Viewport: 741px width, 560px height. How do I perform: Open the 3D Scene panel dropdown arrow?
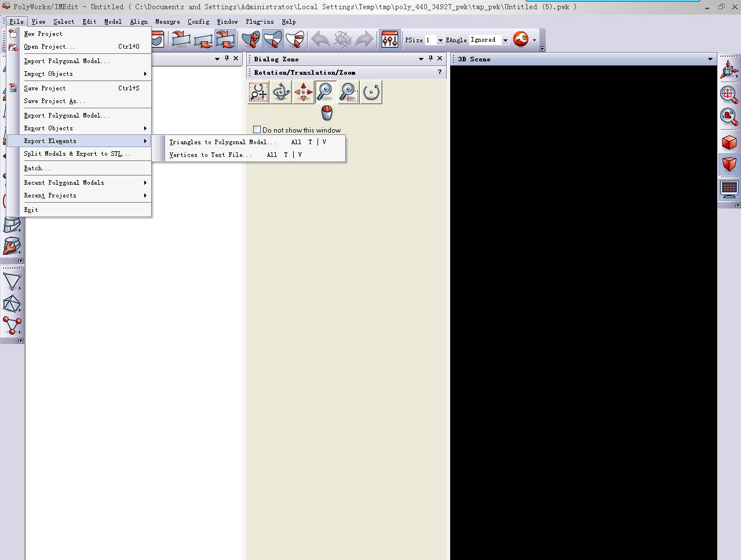(710, 59)
